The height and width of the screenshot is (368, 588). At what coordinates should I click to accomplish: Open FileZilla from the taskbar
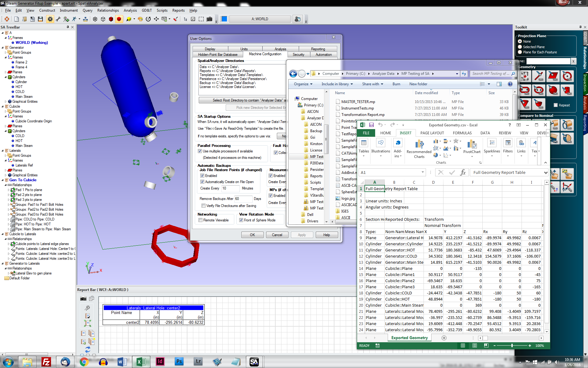(x=46, y=362)
